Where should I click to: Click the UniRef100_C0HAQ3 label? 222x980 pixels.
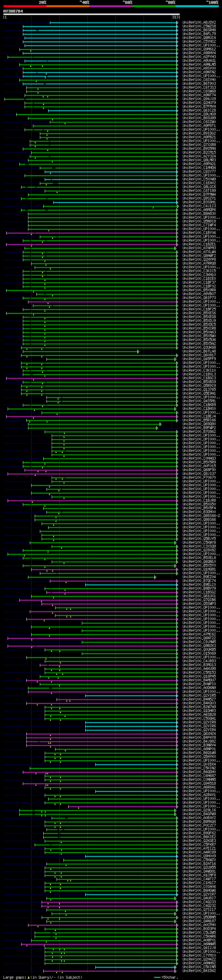[x=199, y=459]
